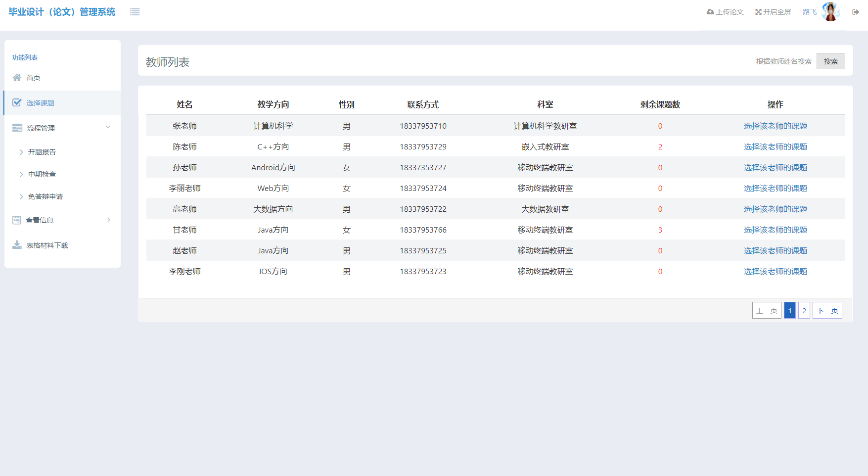Click the fullscreen expand icon
Viewport: 868px width, 476px height.
(758, 12)
